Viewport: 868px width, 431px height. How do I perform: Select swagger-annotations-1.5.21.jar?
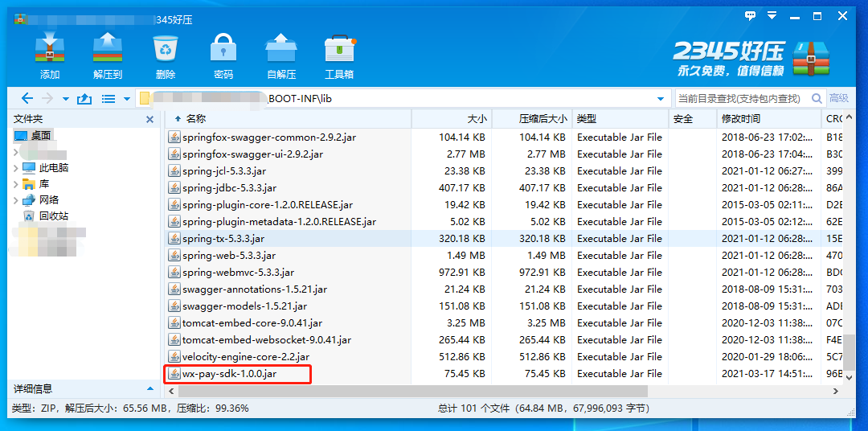pyautogui.click(x=255, y=289)
